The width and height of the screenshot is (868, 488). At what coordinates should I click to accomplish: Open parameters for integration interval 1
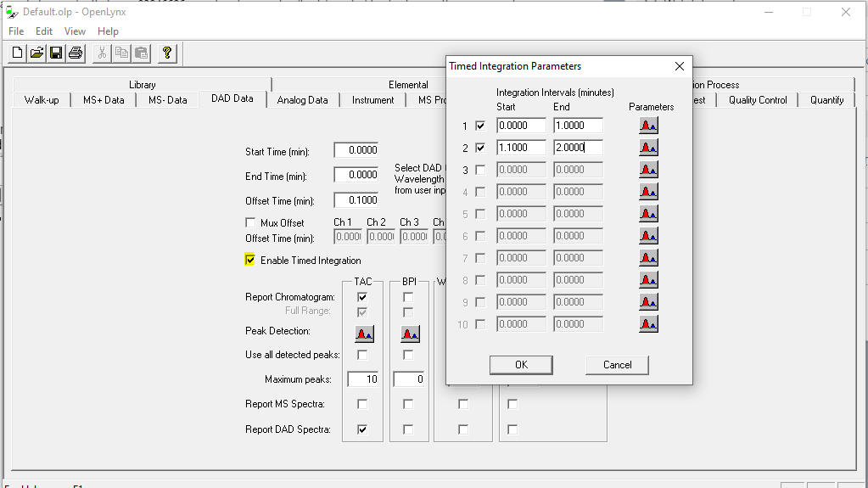point(648,126)
